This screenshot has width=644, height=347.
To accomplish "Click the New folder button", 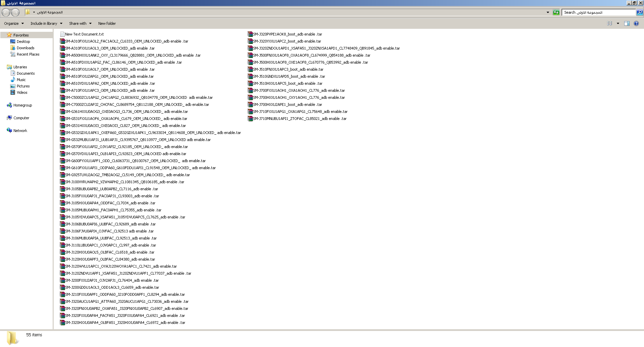I will [107, 23].
